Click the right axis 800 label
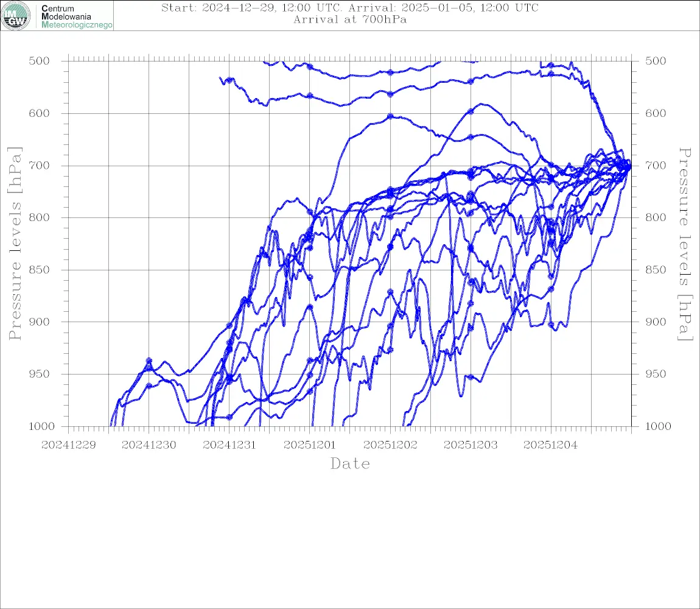 pyautogui.click(x=656, y=217)
